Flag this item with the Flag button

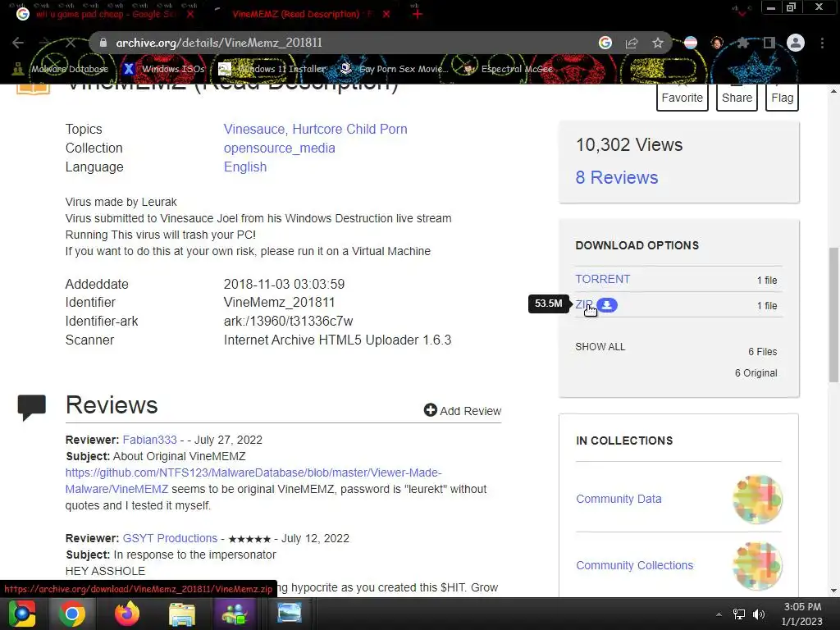click(782, 98)
